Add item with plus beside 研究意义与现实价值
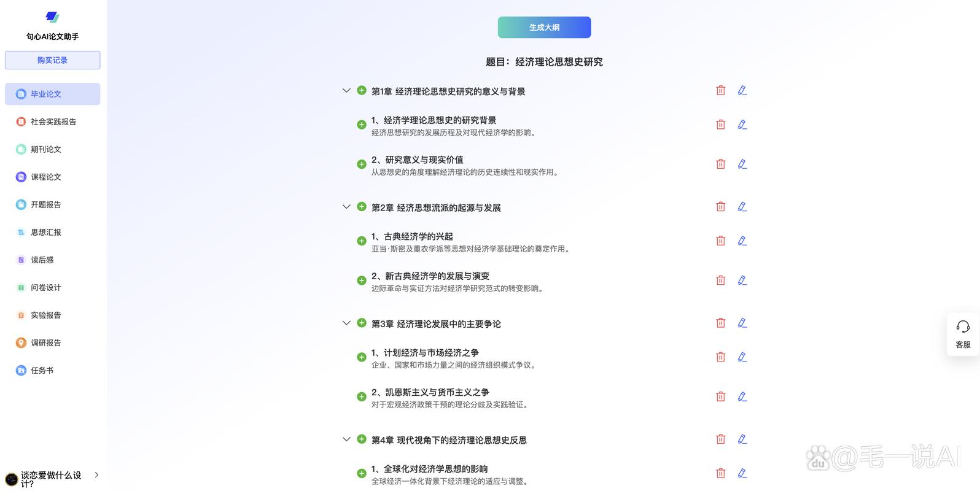Screen dimensions: 980x491 (x=362, y=164)
